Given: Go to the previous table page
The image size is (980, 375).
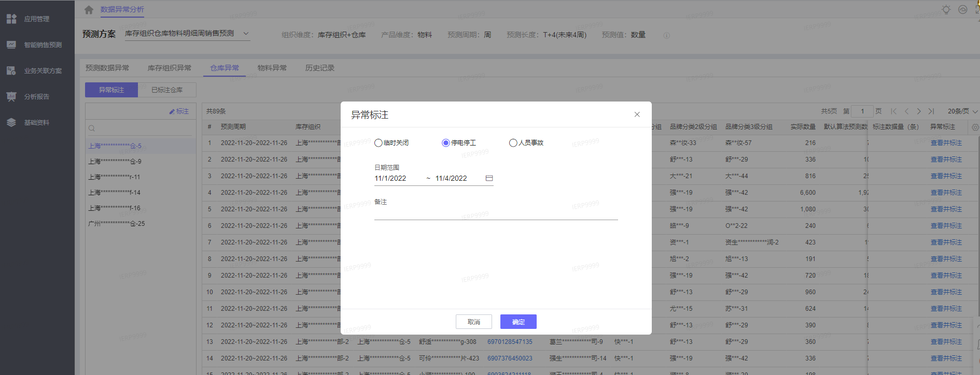Looking at the screenshot, I should (906, 111).
